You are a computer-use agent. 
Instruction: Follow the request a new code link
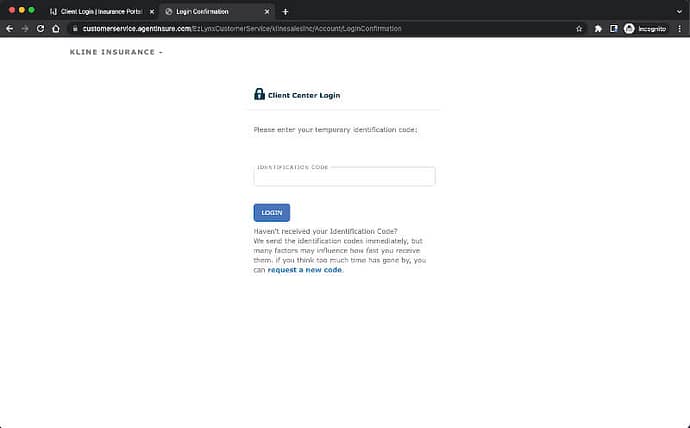(305, 270)
